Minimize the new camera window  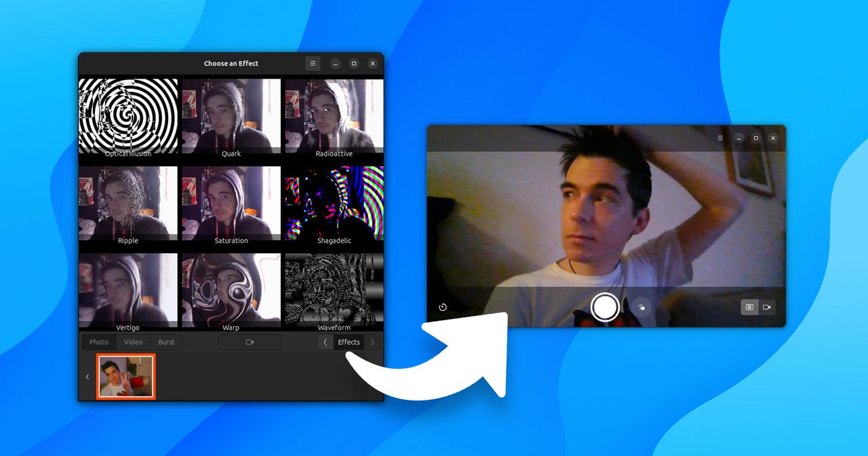739,138
